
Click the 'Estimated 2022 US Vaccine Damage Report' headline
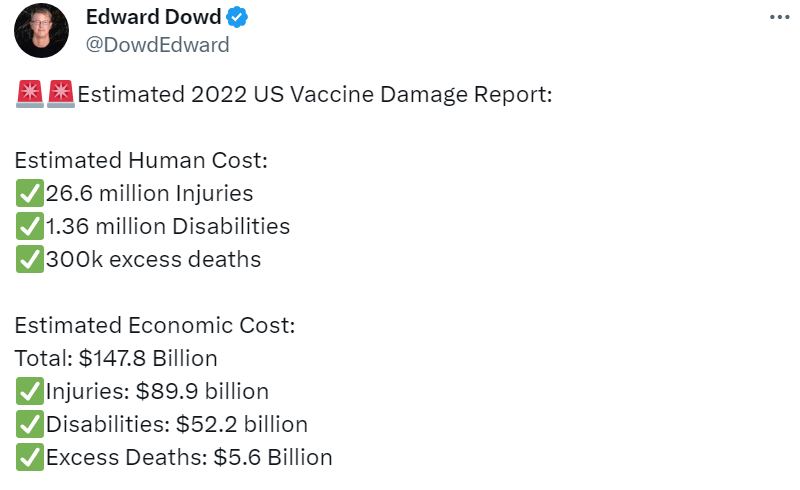coord(315,95)
